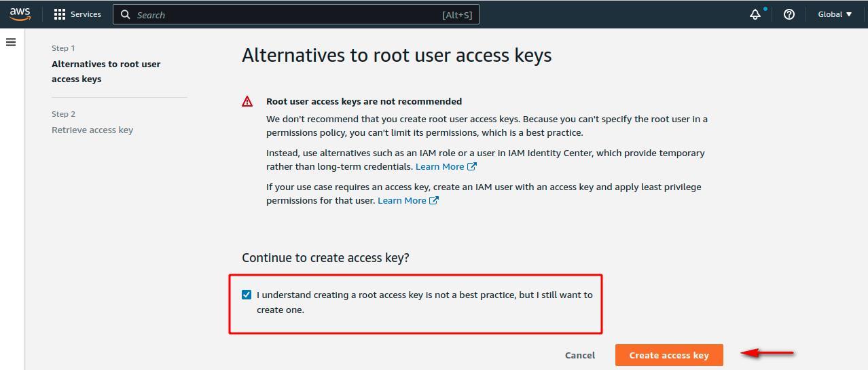Select Step 2 Retrieve access key

pyautogui.click(x=92, y=130)
